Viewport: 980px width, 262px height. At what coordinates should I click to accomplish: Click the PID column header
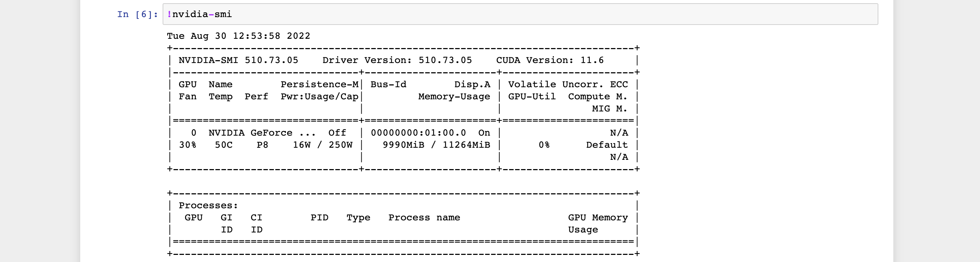click(320, 218)
